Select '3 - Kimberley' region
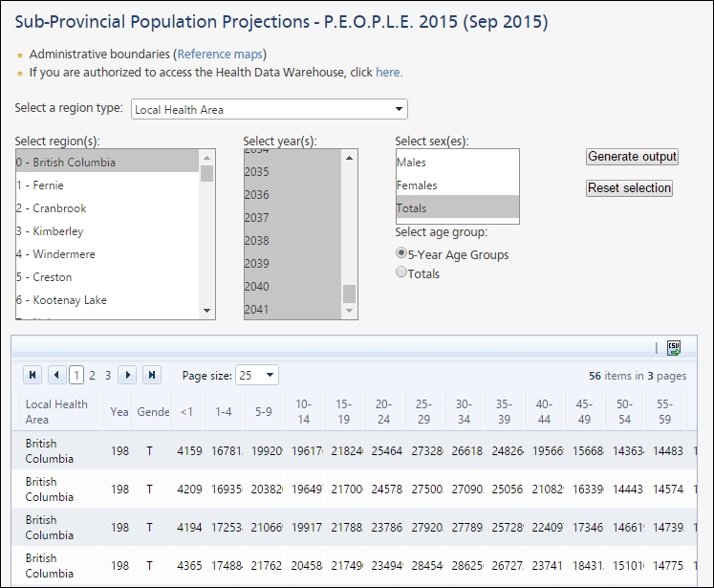 (x=107, y=231)
